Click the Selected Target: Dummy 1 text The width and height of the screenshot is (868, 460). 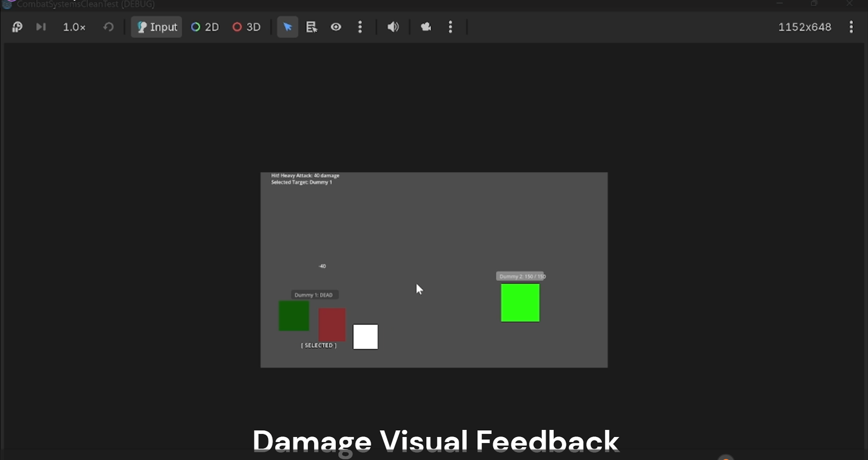[301, 182]
